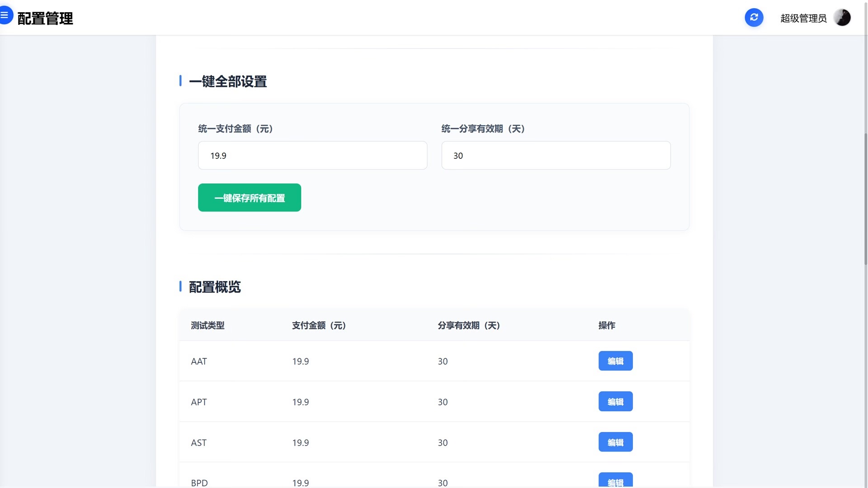Click the AST validity days 30 cell

click(x=443, y=443)
